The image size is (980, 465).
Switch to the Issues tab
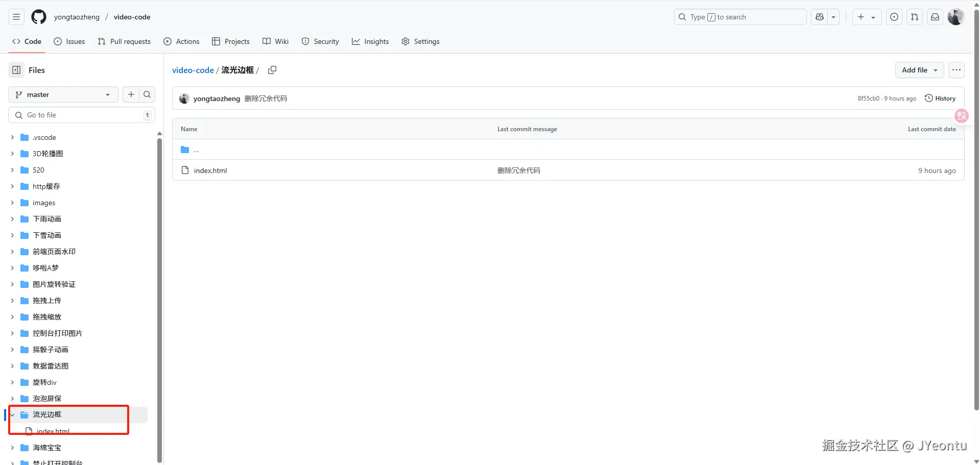pyautogui.click(x=69, y=41)
